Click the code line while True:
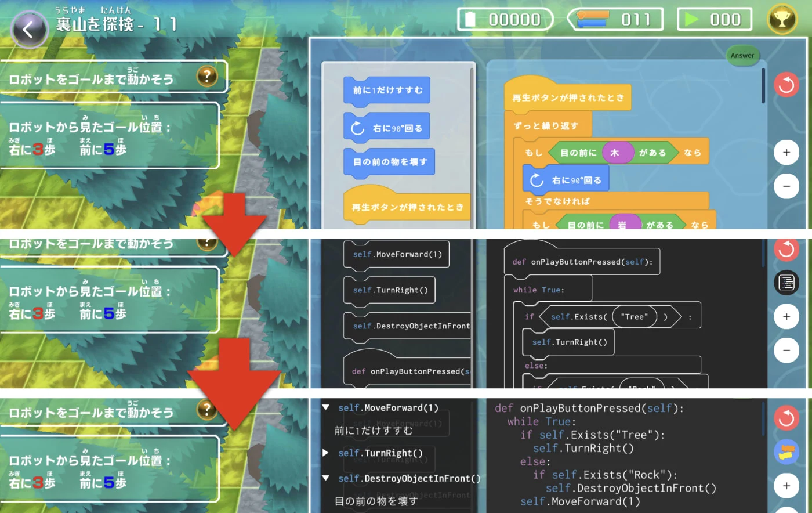 (542, 421)
